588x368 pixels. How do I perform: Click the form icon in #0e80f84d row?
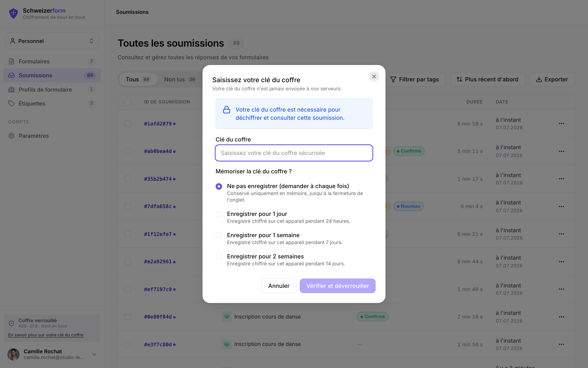tap(227, 317)
